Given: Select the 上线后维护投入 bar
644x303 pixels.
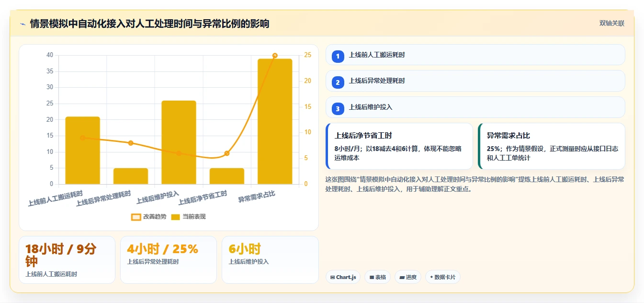Looking at the screenshot, I should pyautogui.click(x=179, y=142).
